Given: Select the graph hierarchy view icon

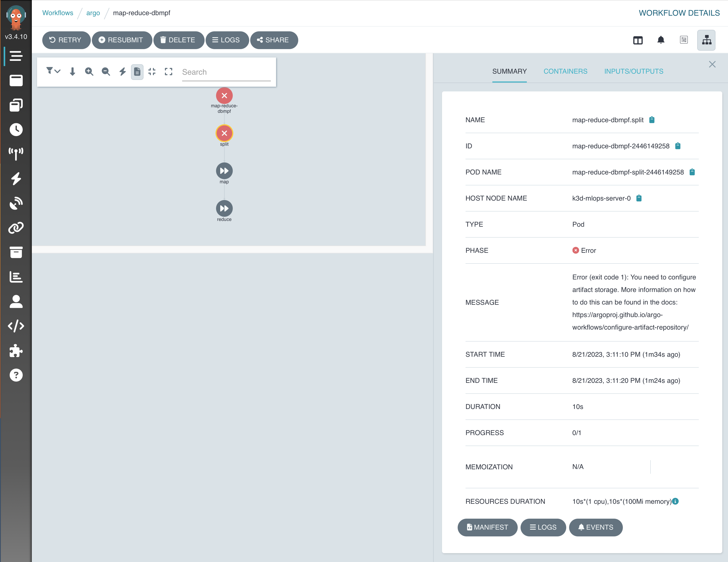Looking at the screenshot, I should (x=706, y=40).
